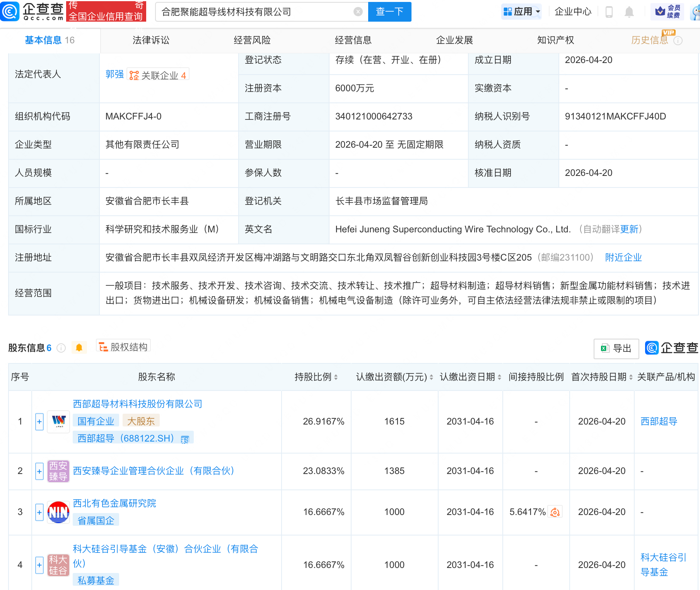Open legal representative 郭强 link

coord(114,74)
